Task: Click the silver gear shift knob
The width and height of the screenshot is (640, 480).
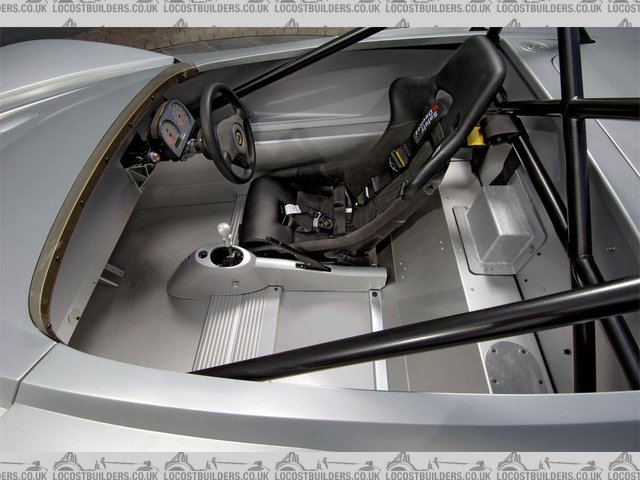Action: coord(225,233)
